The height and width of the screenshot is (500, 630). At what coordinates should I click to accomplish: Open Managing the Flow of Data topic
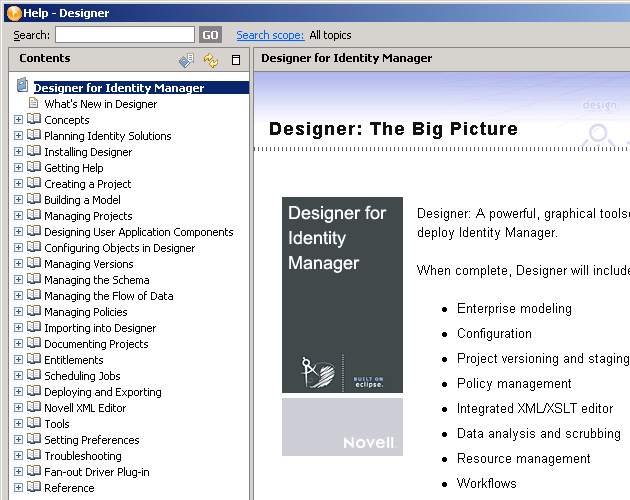coord(108,296)
